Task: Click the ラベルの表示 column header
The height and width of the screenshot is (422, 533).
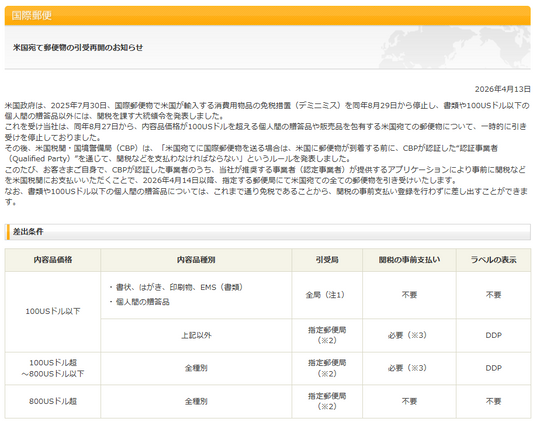Action: coord(494,260)
